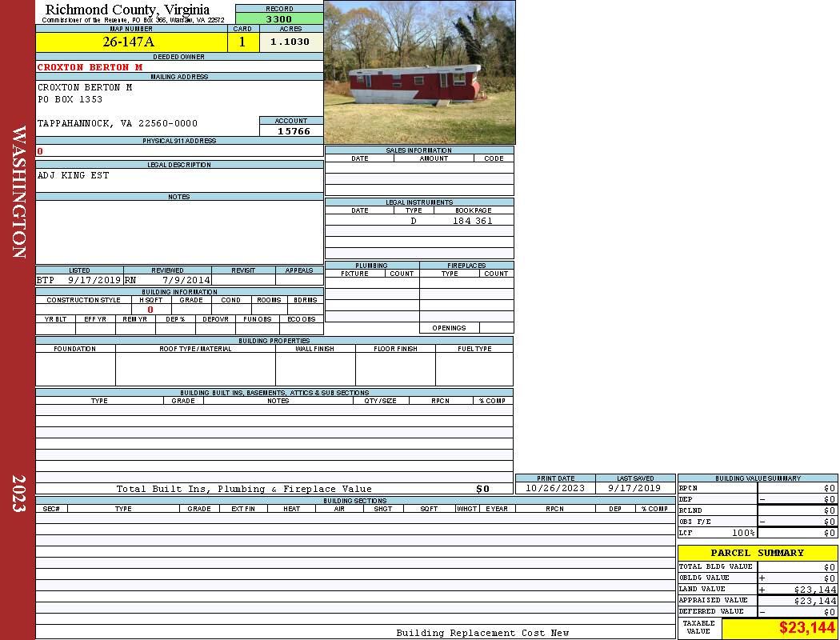
Task: Click the PO BOX 1353 mailing address line
Action: 70,100
